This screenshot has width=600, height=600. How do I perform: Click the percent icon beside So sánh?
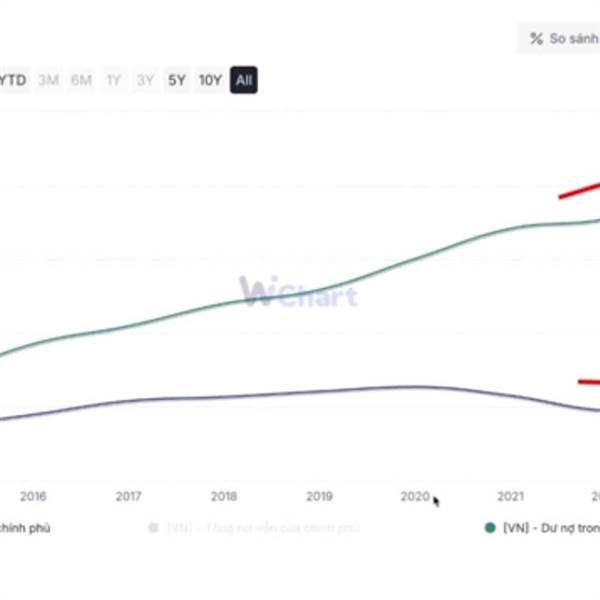point(537,39)
